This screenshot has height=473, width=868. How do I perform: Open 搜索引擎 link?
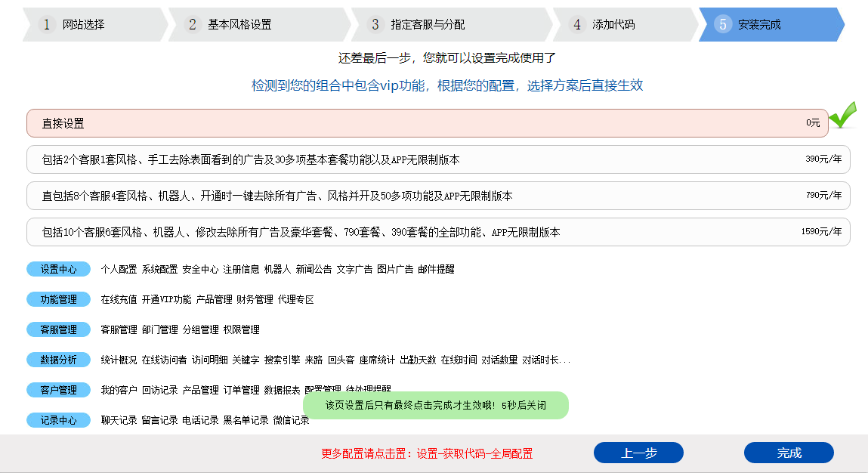coord(282,360)
